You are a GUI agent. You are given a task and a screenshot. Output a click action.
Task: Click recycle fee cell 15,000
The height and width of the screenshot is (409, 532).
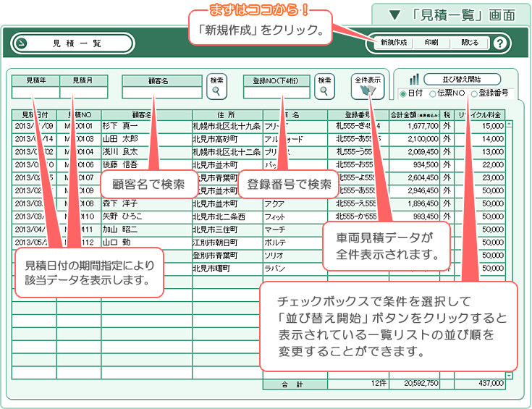[480, 126]
